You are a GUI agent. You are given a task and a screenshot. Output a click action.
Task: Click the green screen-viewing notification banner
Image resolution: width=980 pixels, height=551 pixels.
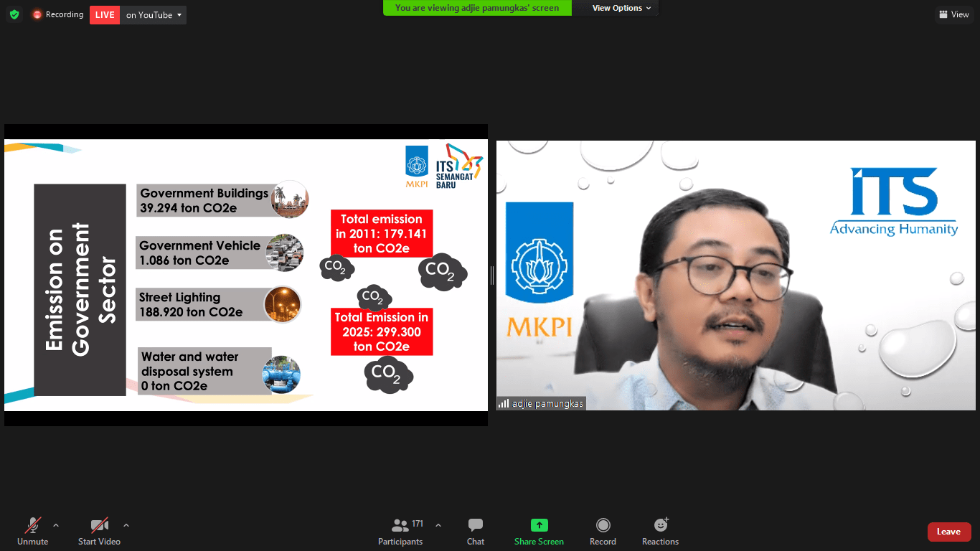(x=476, y=8)
